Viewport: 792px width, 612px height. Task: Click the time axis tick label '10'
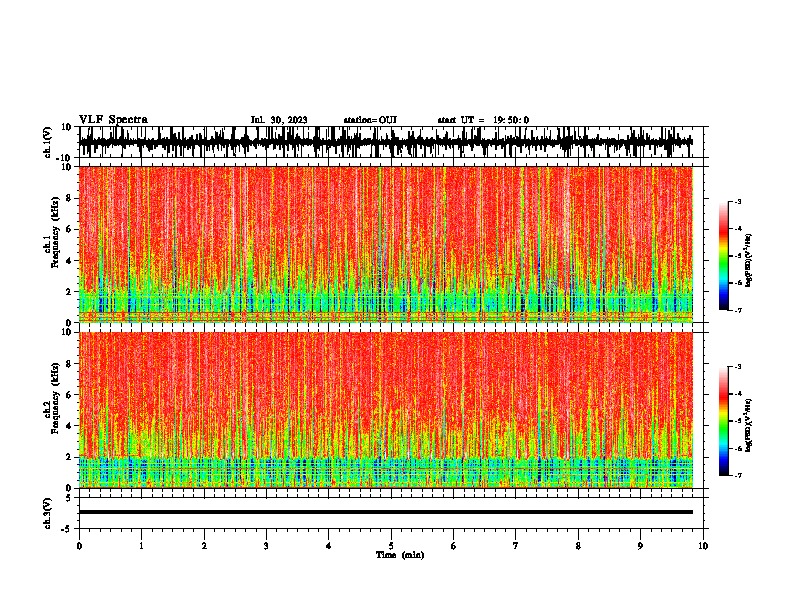[x=703, y=546]
